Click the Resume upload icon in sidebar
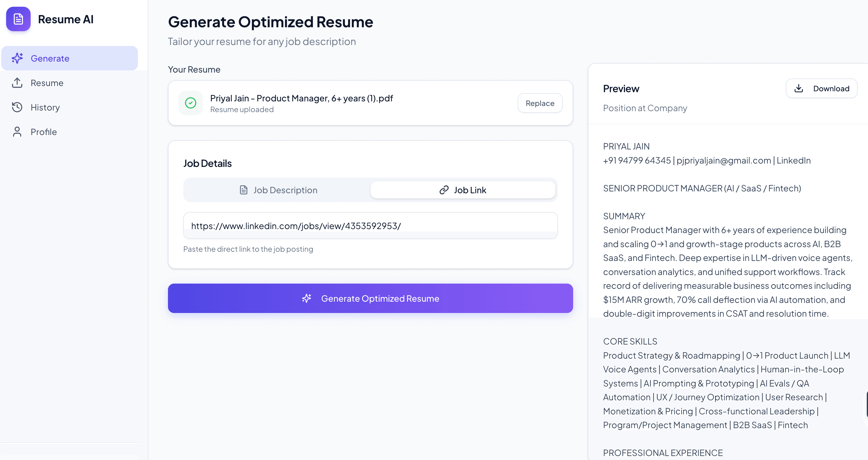Viewport: 868px width, 460px height. pos(17,83)
